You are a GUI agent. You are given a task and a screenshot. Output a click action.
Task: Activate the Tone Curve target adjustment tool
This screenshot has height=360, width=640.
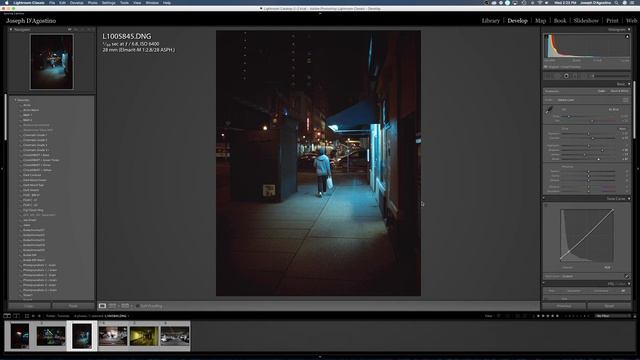point(546,206)
